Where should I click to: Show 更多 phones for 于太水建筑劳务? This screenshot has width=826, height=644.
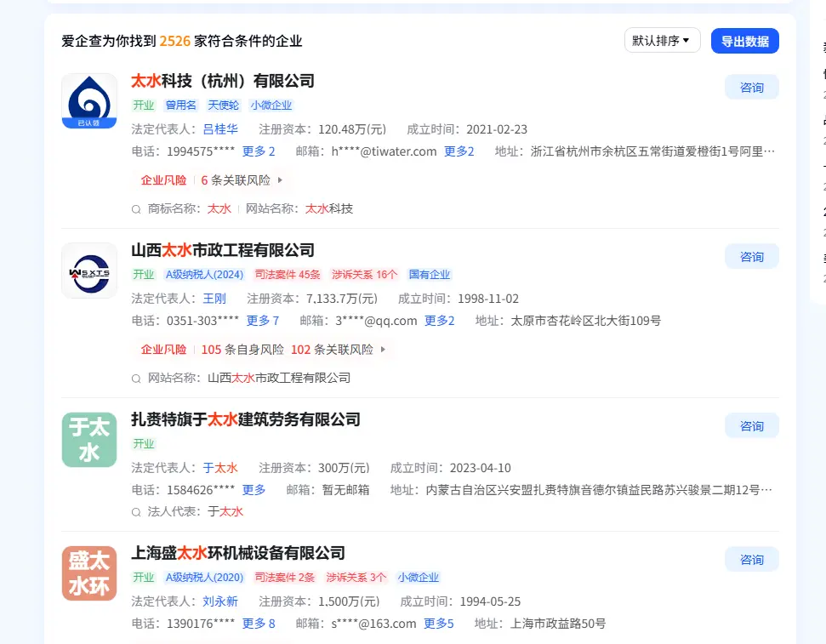tap(253, 490)
